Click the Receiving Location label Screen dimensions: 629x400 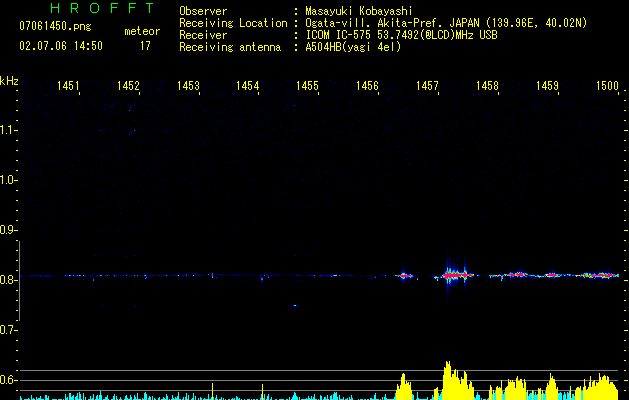tap(233, 23)
